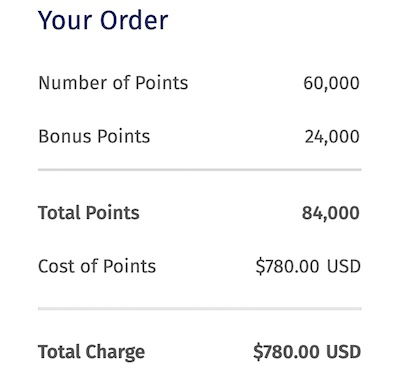This screenshot has width=400, height=370.
Task: Select the Total Charge label
Action: (x=92, y=352)
